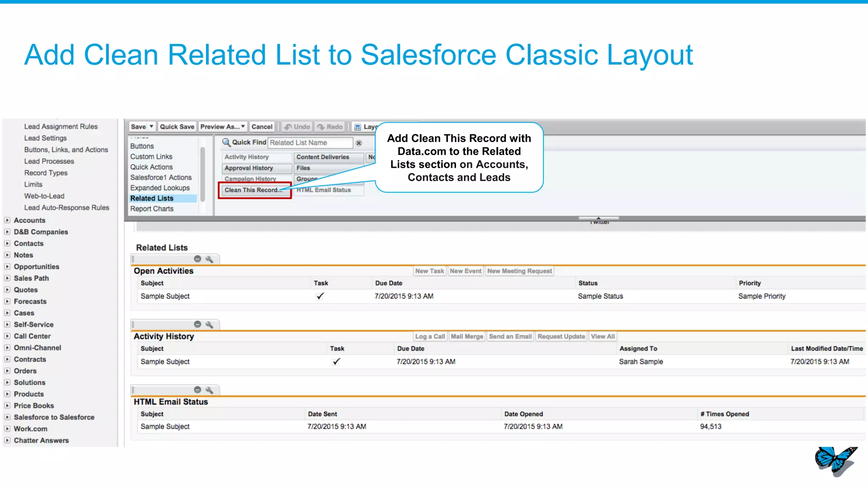
Task: Remove the HTML Email Status list (minus icon)
Action: tap(198, 390)
